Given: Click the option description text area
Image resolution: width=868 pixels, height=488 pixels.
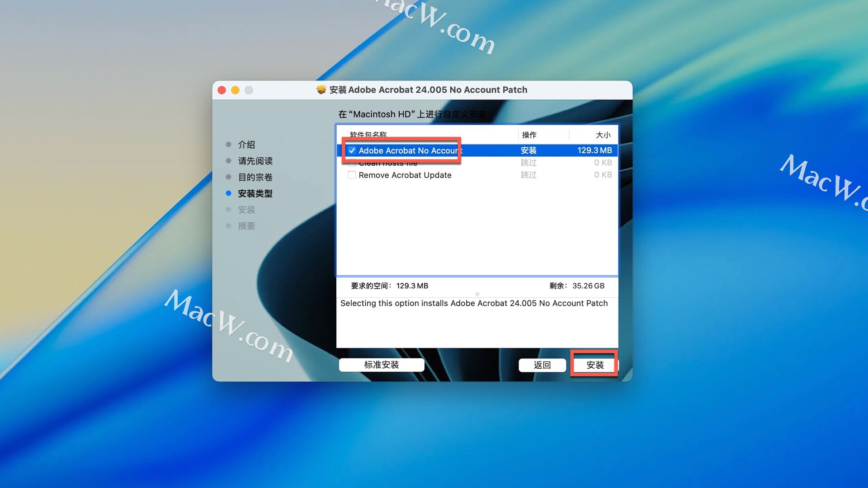Looking at the screenshot, I should click(x=477, y=323).
